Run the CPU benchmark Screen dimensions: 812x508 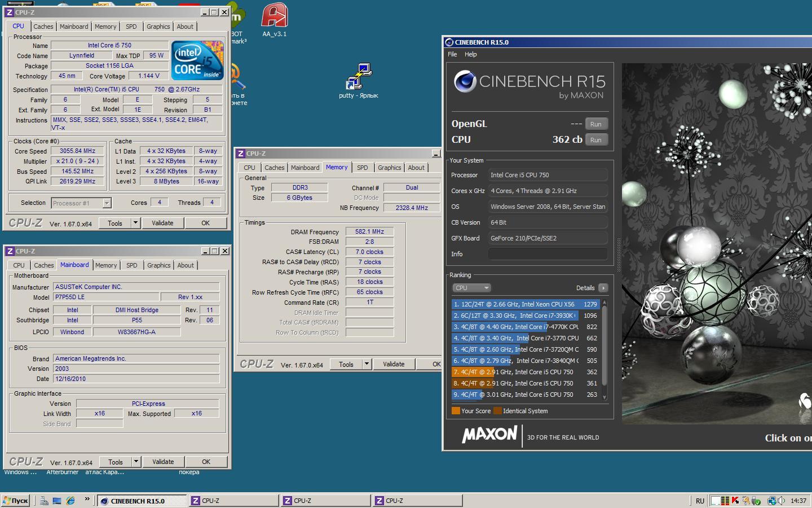[x=596, y=140]
